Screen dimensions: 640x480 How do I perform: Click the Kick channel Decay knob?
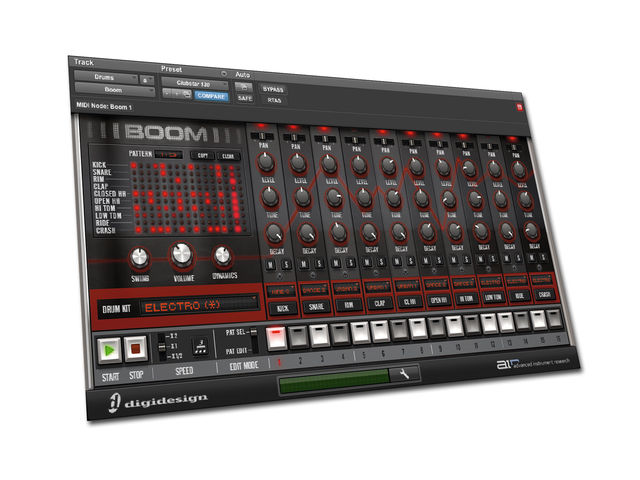(274, 233)
